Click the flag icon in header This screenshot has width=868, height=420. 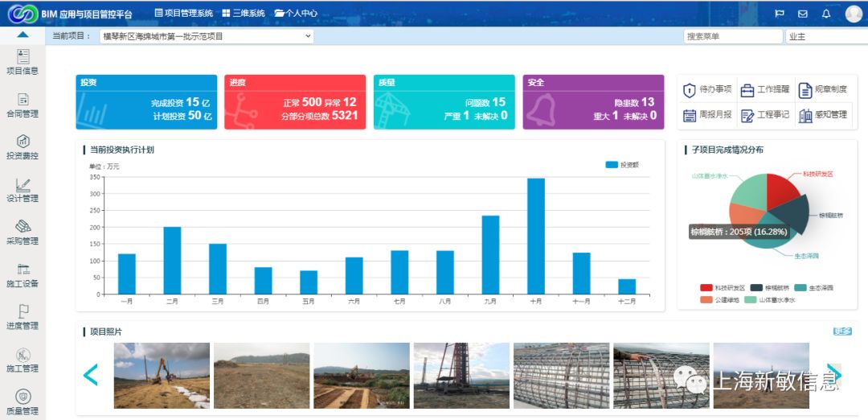779,14
